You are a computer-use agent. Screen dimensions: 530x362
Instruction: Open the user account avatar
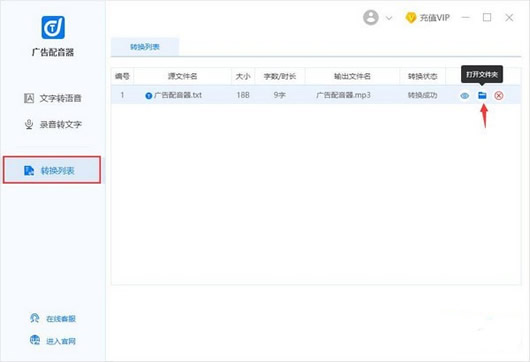371,17
